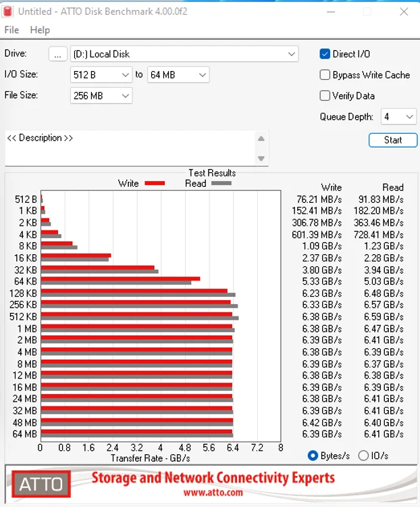
Task: Open the Drive selection dropdown
Action: tap(184, 54)
